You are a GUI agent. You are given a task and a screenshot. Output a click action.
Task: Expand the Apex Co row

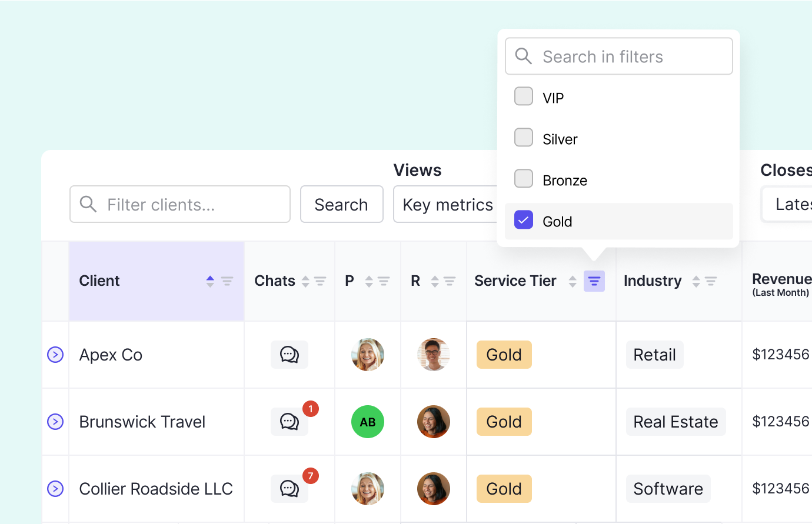[x=55, y=354]
